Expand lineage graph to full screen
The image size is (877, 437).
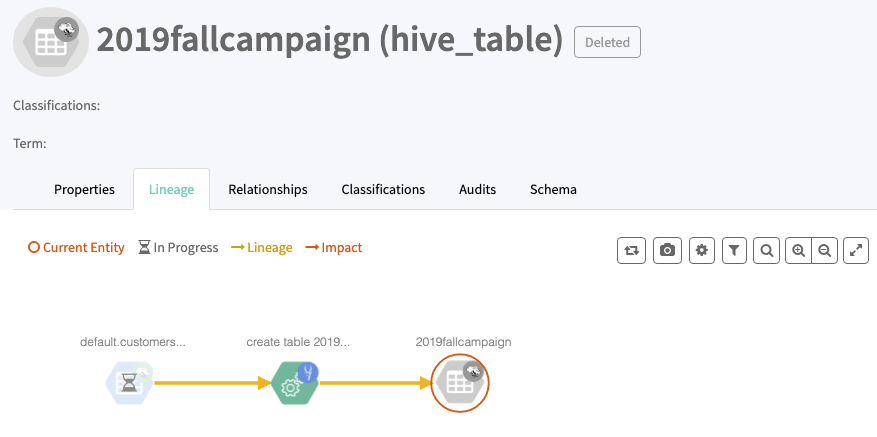(x=856, y=250)
